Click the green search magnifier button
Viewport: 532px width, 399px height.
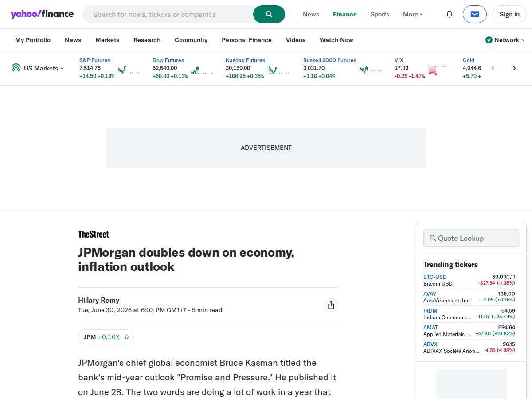point(269,14)
